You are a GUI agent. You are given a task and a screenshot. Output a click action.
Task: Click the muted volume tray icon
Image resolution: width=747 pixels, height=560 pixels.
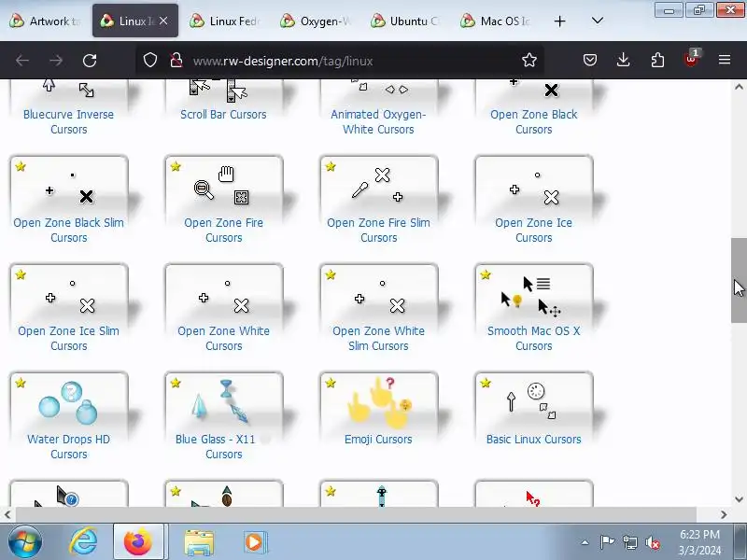point(652,542)
